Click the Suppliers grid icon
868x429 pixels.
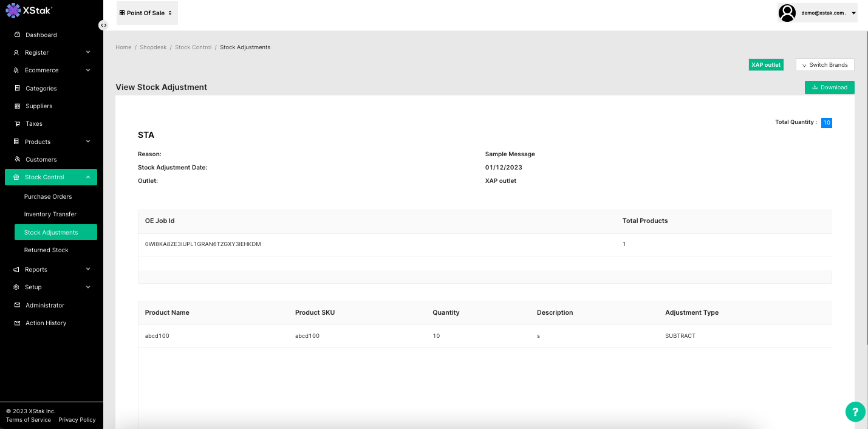point(18,106)
